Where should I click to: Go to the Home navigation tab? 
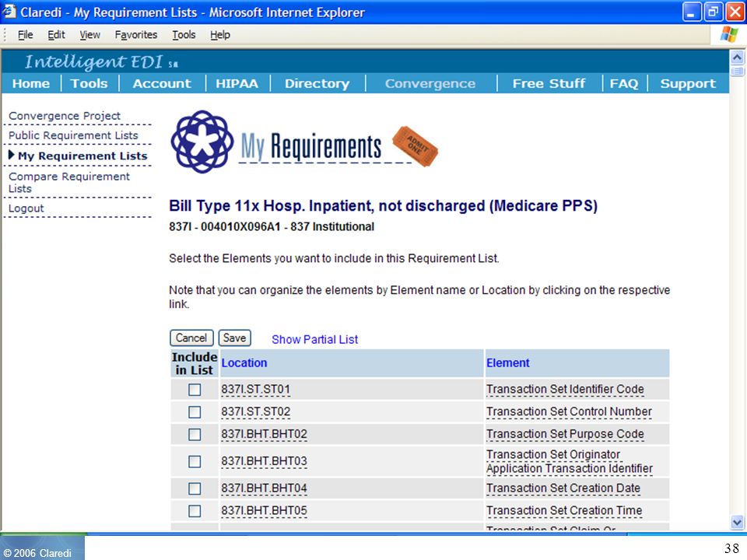click(x=31, y=83)
